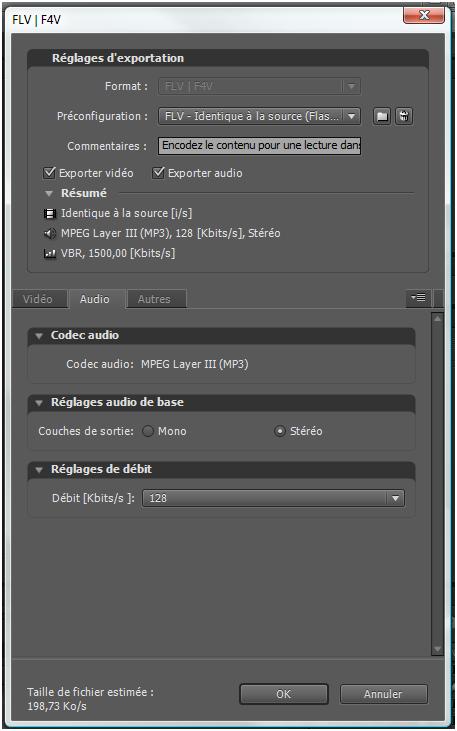
Task: Collapse the Résumé section
Action: click(x=49, y=193)
